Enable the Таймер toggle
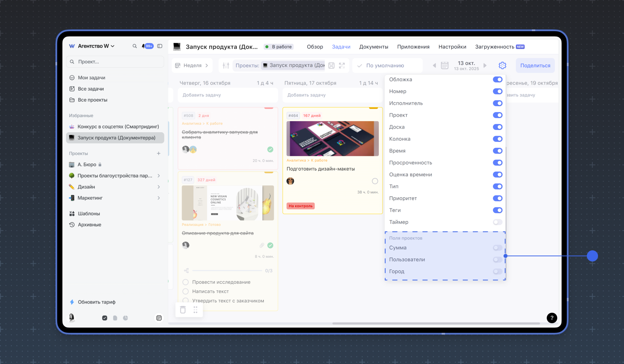This screenshot has width=624, height=364. [x=497, y=222]
